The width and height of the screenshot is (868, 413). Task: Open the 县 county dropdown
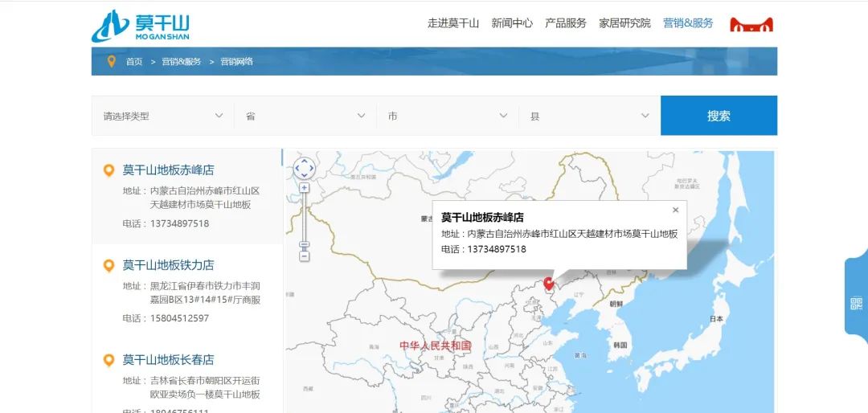click(x=590, y=116)
